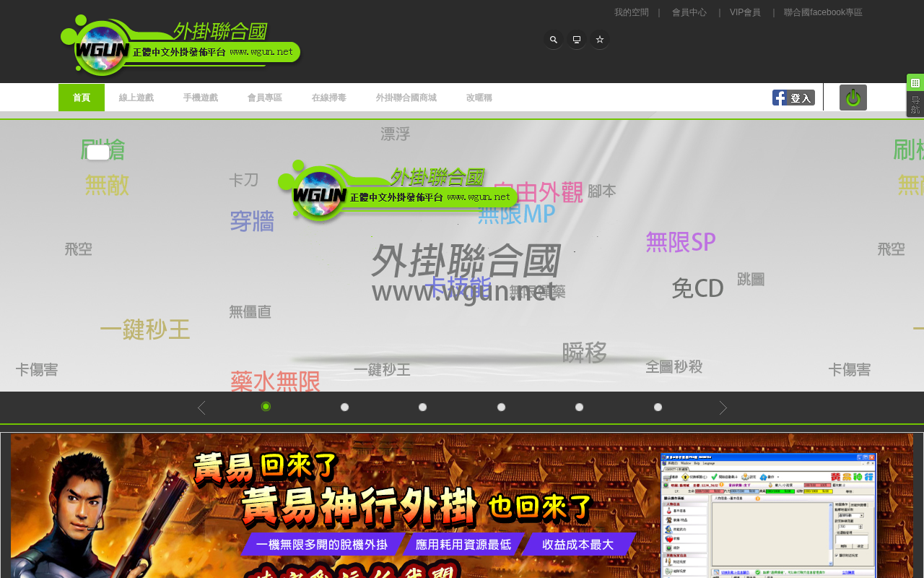Select the first (active green) slide dot

tap(266, 407)
